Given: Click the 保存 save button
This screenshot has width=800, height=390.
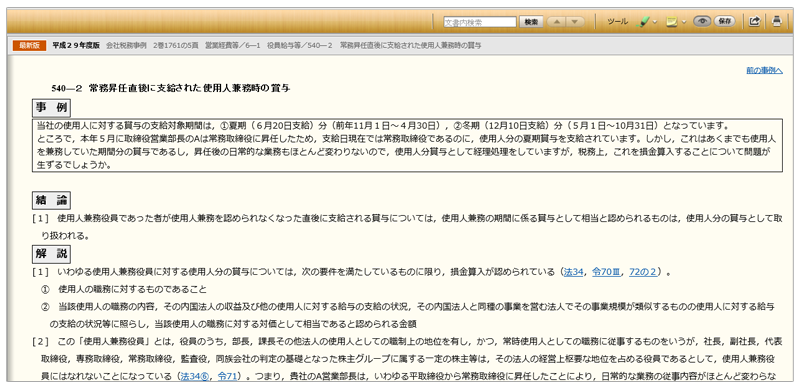Looking at the screenshot, I should [724, 21].
